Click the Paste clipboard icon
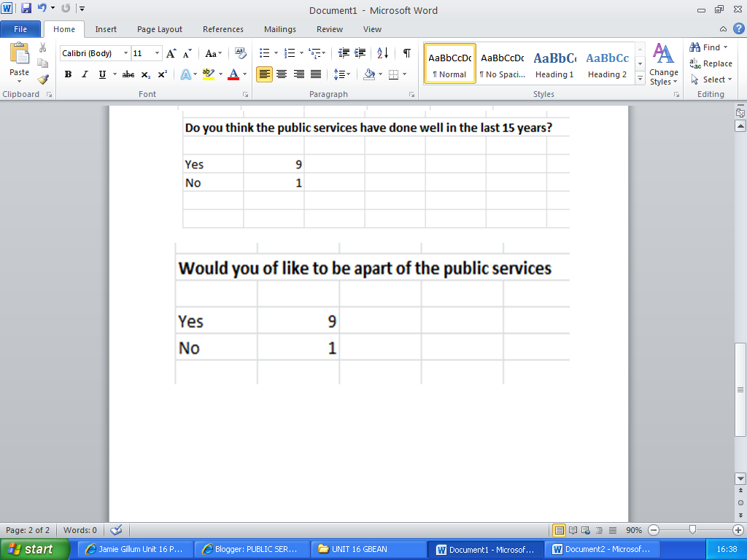Image resolution: width=747 pixels, height=560 pixels. [19, 53]
